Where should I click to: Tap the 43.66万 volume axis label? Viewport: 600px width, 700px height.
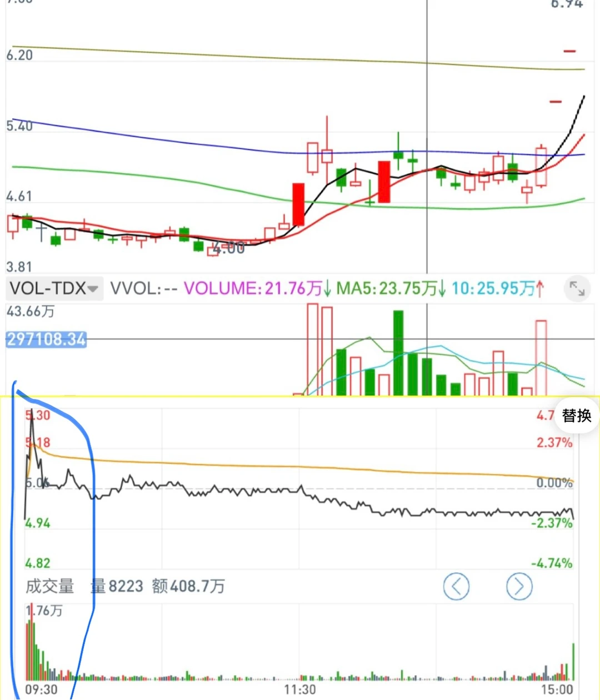pyautogui.click(x=31, y=311)
